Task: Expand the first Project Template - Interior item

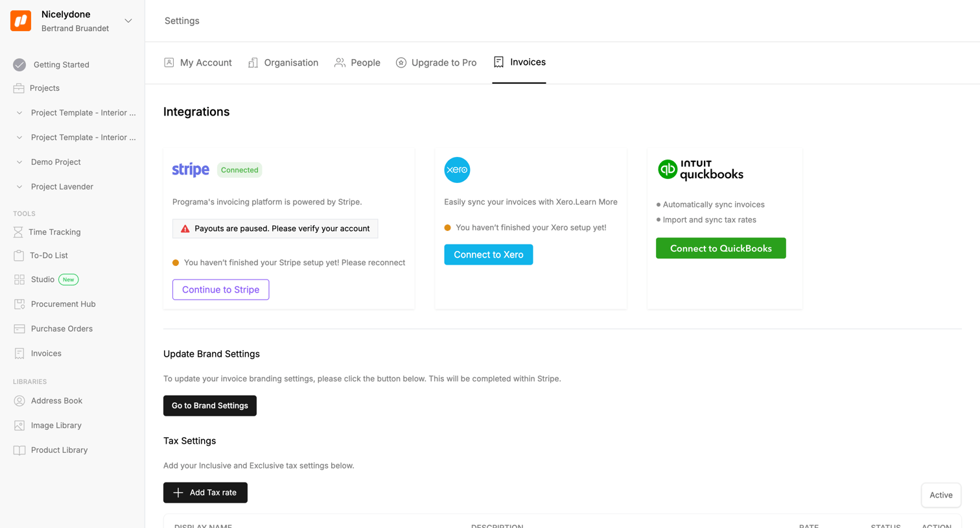Action: point(19,113)
